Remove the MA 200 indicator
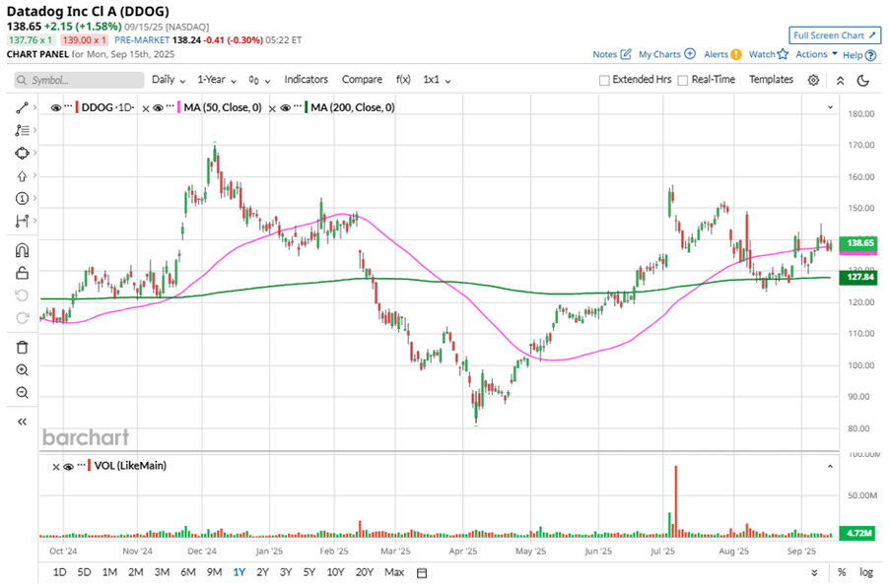890x588 pixels. pyautogui.click(x=272, y=108)
